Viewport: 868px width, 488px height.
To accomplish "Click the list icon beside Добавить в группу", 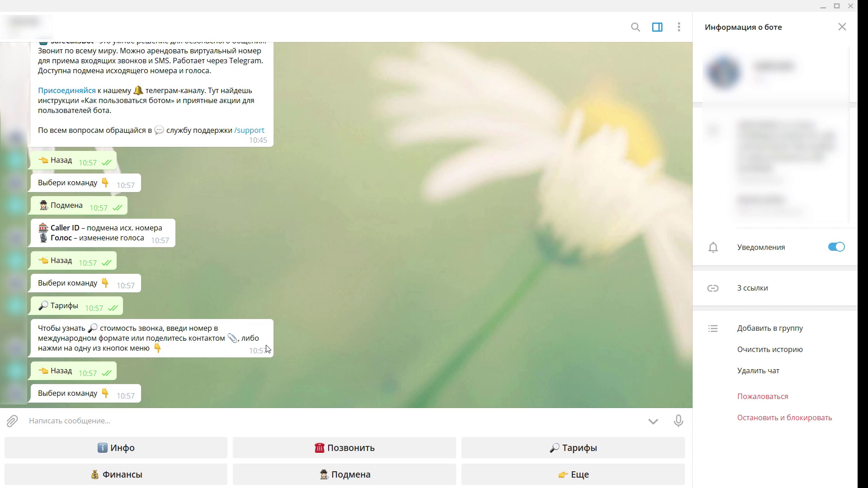I will pyautogui.click(x=713, y=328).
